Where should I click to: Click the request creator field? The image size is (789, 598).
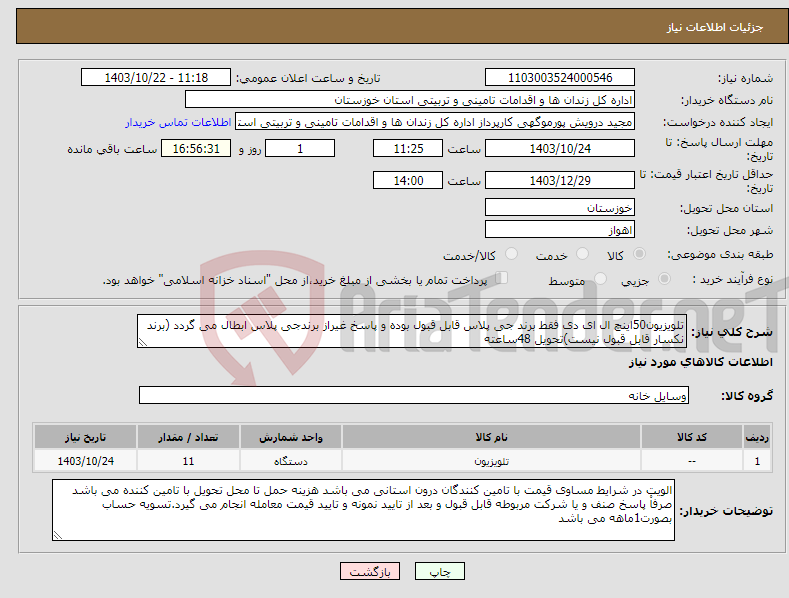[435, 122]
